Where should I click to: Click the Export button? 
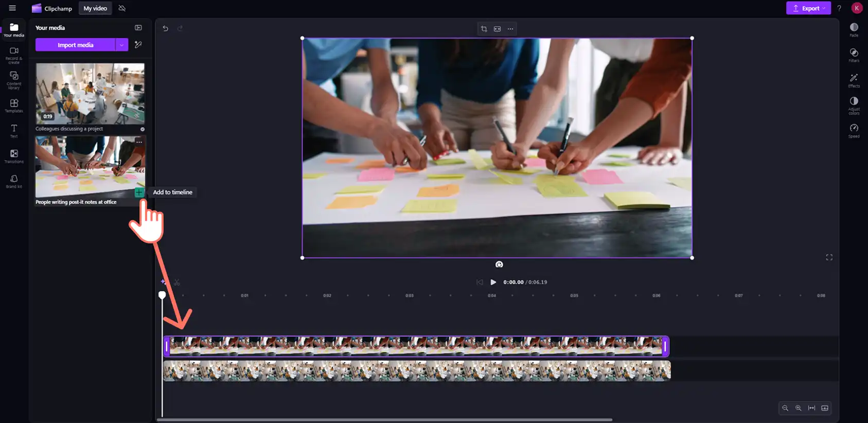pos(808,8)
